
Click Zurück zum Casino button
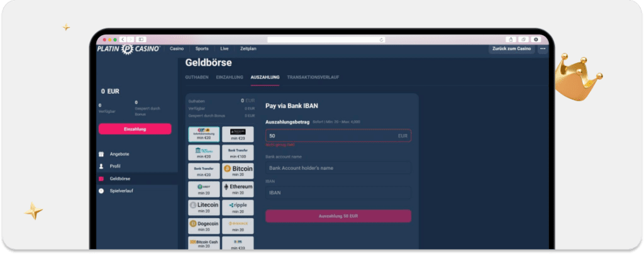pos(511,48)
